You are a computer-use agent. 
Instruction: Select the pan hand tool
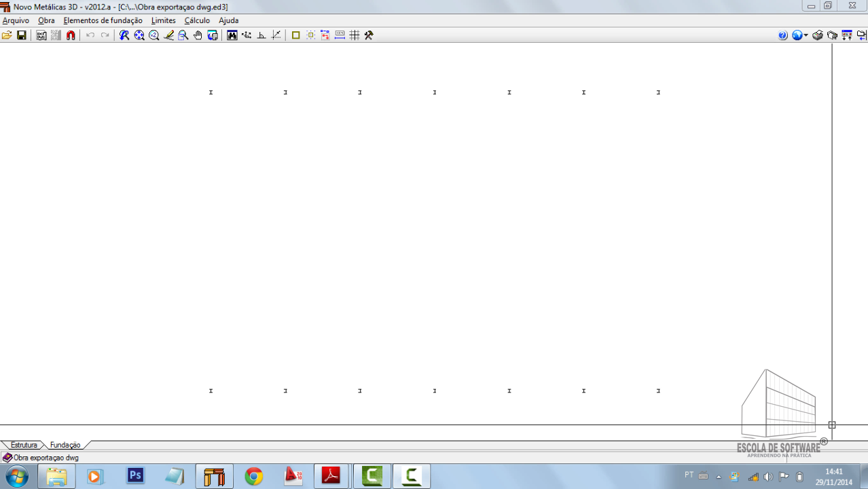click(198, 35)
